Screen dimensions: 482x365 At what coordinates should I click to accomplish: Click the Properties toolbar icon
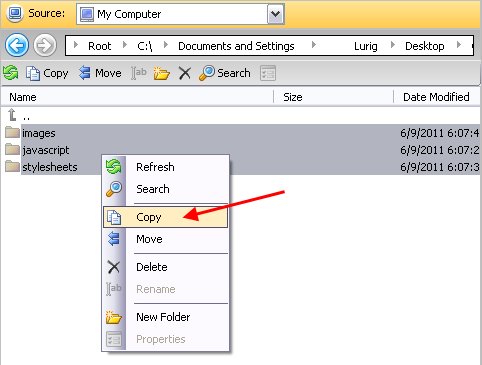point(268,73)
